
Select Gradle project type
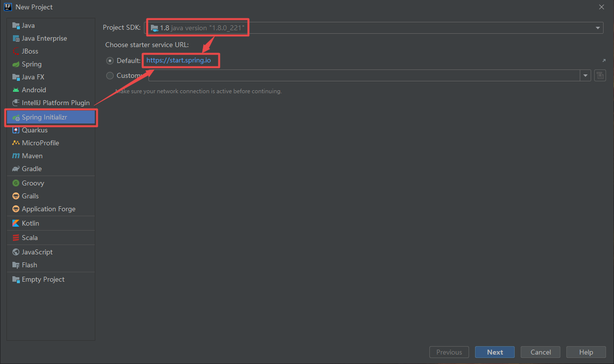[x=51, y=169]
